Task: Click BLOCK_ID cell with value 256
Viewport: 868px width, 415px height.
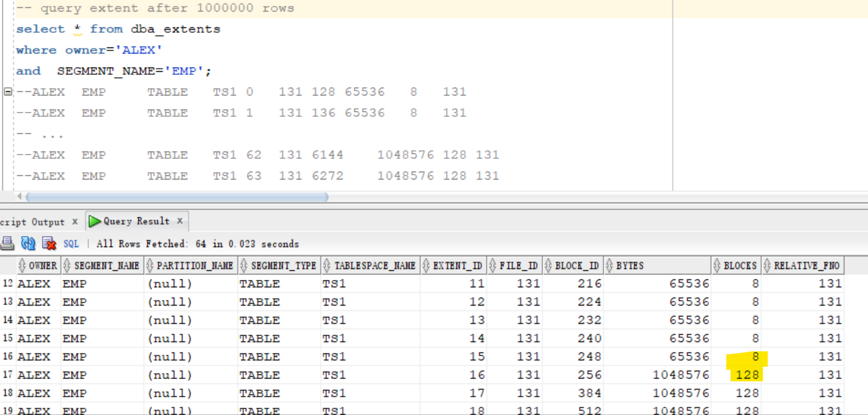Action: (x=573, y=375)
